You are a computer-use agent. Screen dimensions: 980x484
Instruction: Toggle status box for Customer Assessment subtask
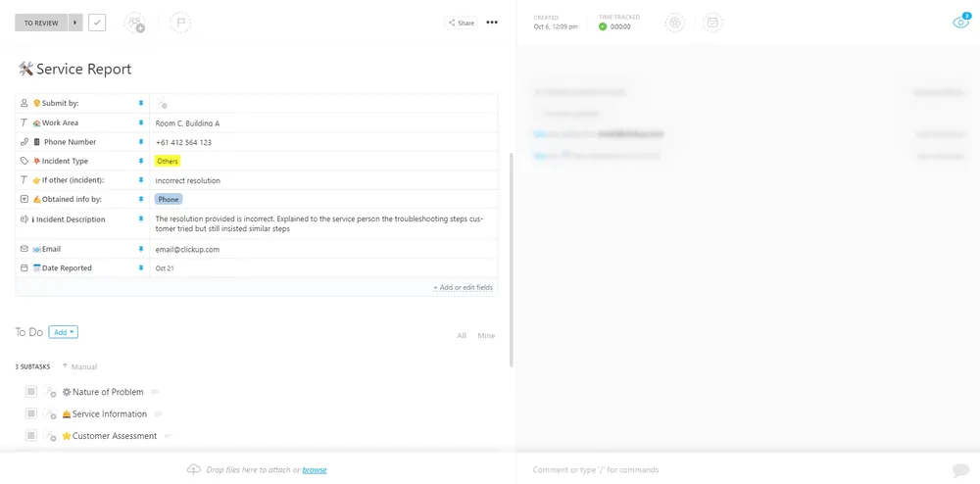(x=31, y=435)
